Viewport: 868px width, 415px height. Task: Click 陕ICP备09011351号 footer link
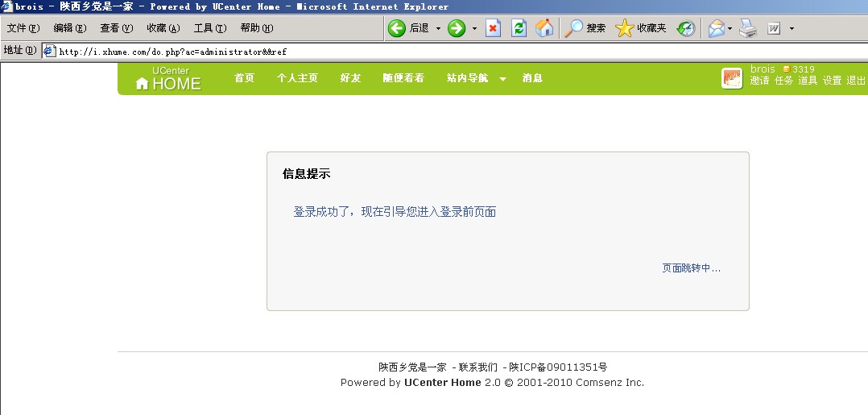pos(558,367)
